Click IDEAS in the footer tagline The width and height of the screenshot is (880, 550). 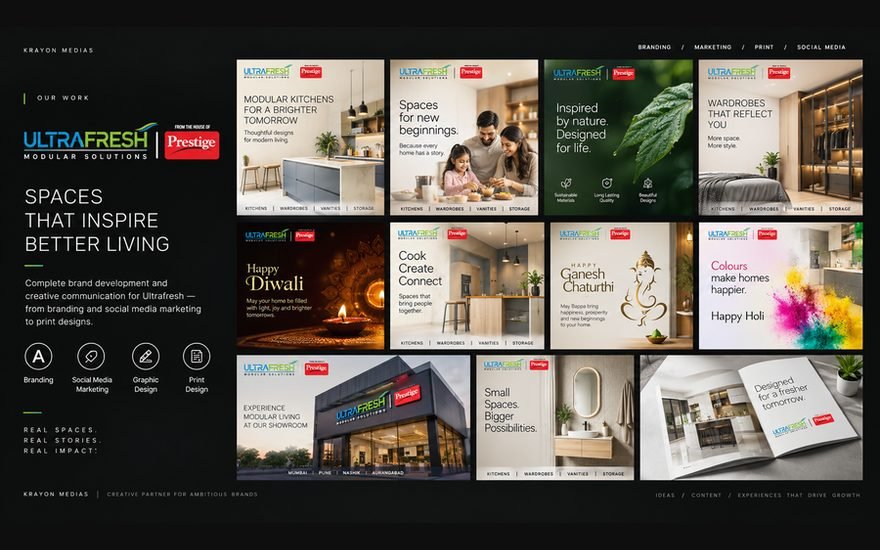coord(665,495)
